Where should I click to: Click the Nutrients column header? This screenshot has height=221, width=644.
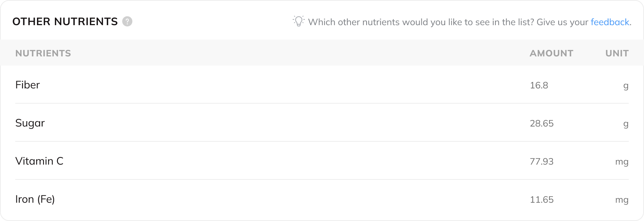[x=43, y=53]
